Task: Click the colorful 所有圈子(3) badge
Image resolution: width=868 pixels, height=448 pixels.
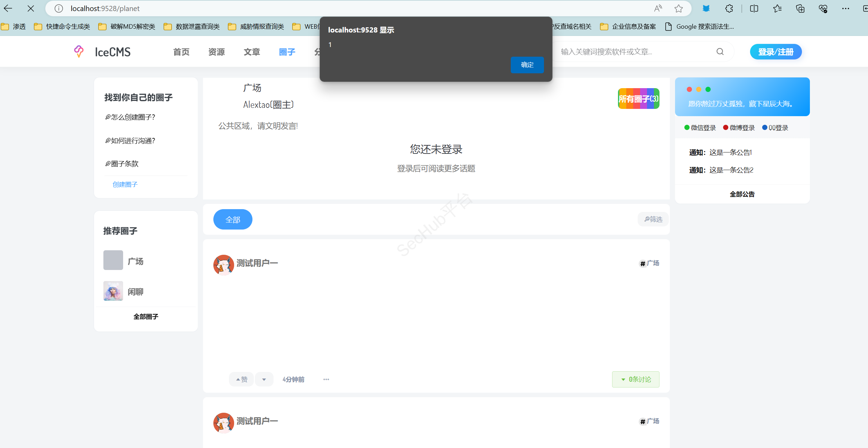Action: pos(638,99)
